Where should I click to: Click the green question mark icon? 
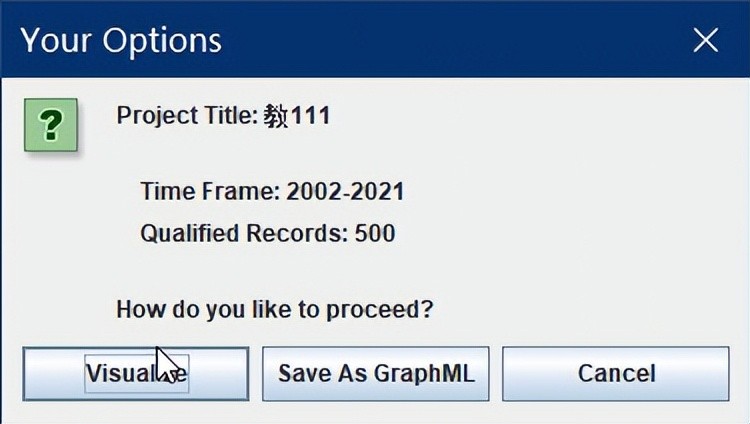(50, 125)
